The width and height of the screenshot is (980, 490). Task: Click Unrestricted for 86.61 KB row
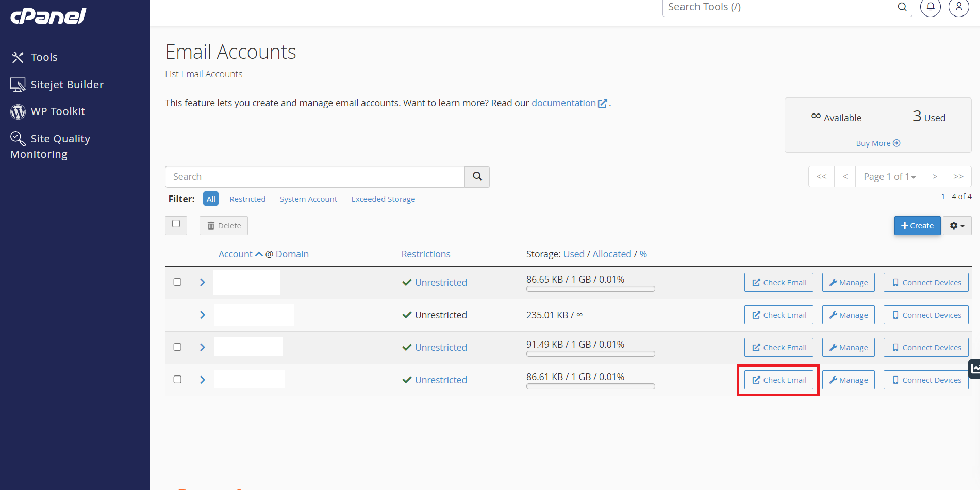tap(441, 380)
